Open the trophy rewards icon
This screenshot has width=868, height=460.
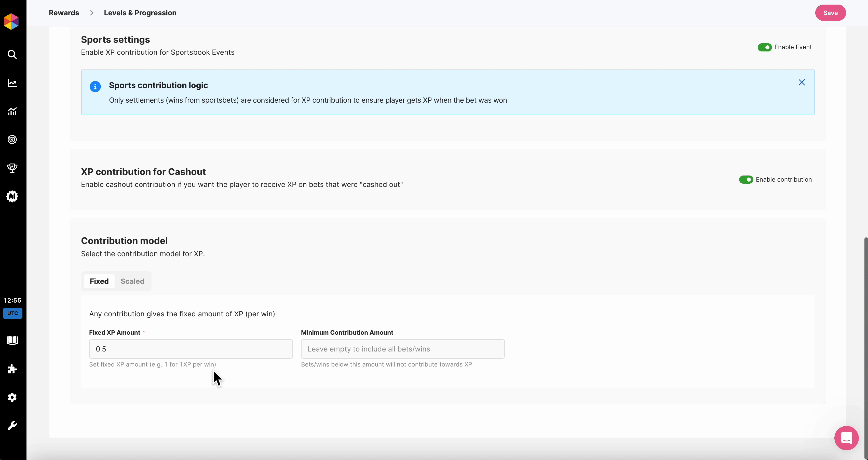(x=12, y=168)
